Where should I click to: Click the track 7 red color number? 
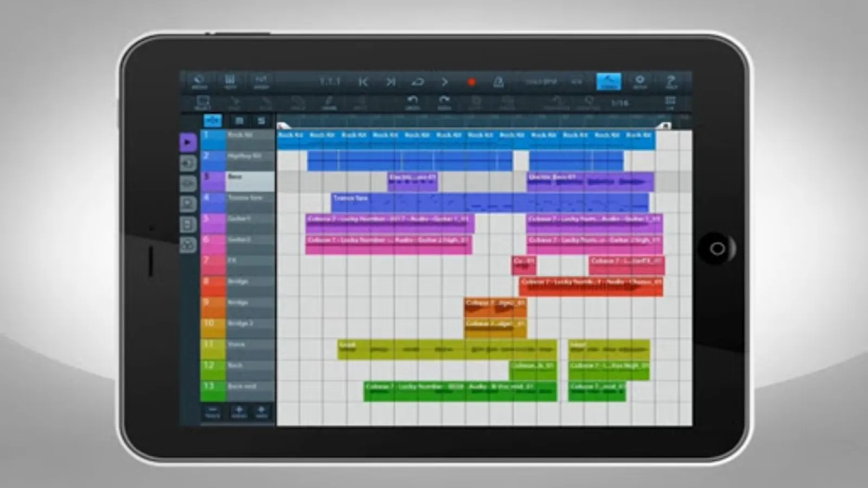pyautogui.click(x=213, y=266)
